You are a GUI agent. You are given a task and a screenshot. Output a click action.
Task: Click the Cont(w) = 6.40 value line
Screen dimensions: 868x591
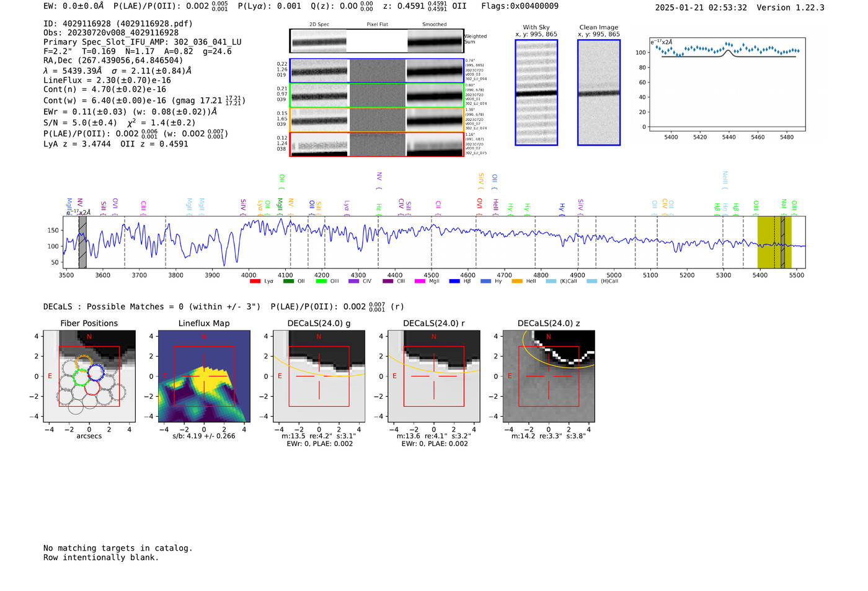(144, 100)
